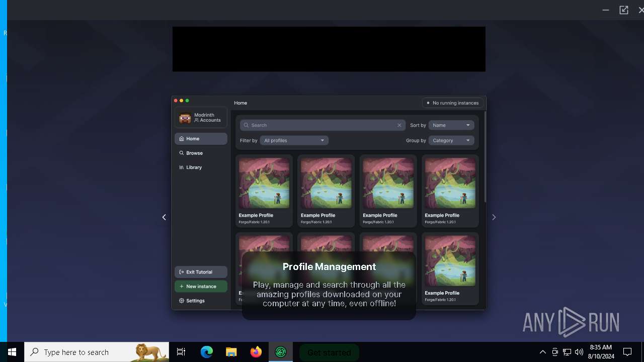Image resolution: width=644 pixels, height=362 pixels.
Task: Open File Explorer from taskbar
Action: [231, 352]
